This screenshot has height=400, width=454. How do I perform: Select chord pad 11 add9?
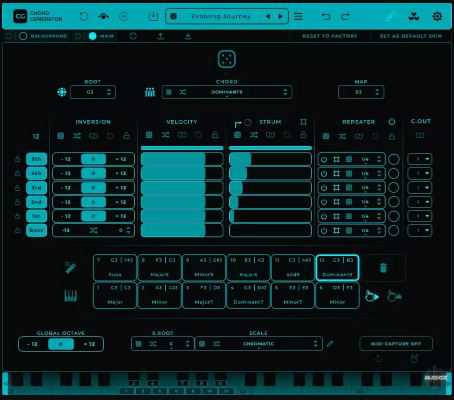point(293,268)
